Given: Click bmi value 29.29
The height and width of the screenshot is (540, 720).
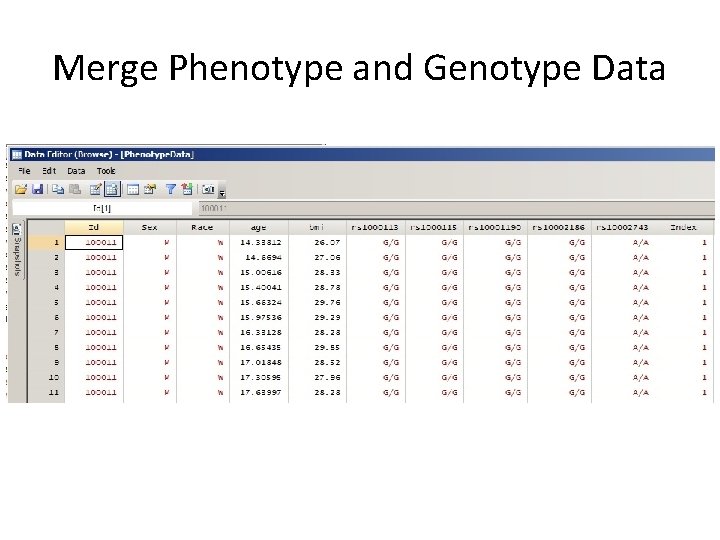Looking at the screenshot, I should [x=327, y=318].
